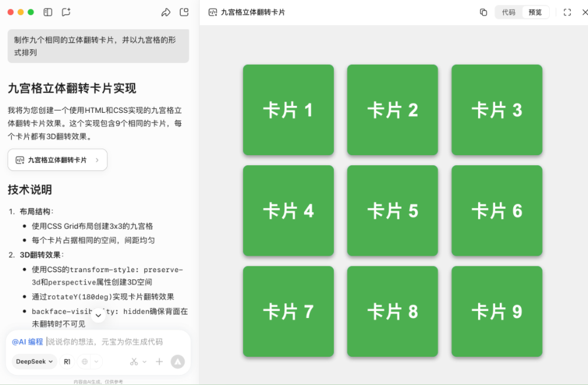Switch to the 代码 tab
The image size is (588, 385).
508,12
